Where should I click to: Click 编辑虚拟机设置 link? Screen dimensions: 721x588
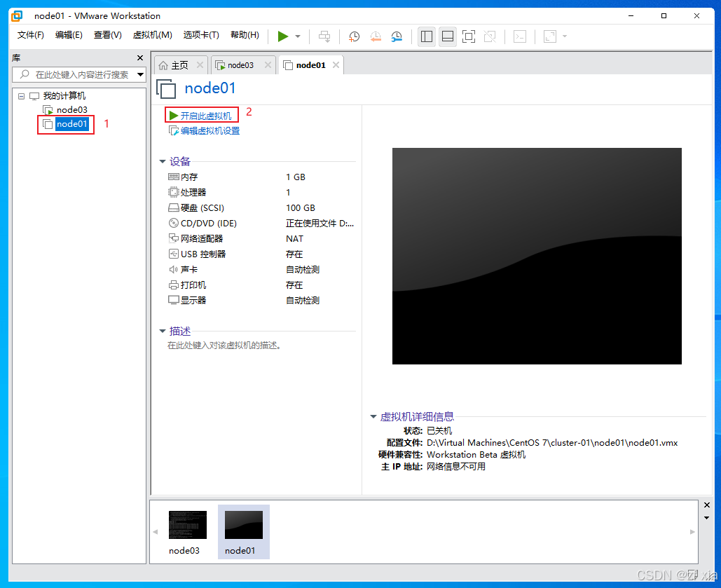[x=210, y=131]
